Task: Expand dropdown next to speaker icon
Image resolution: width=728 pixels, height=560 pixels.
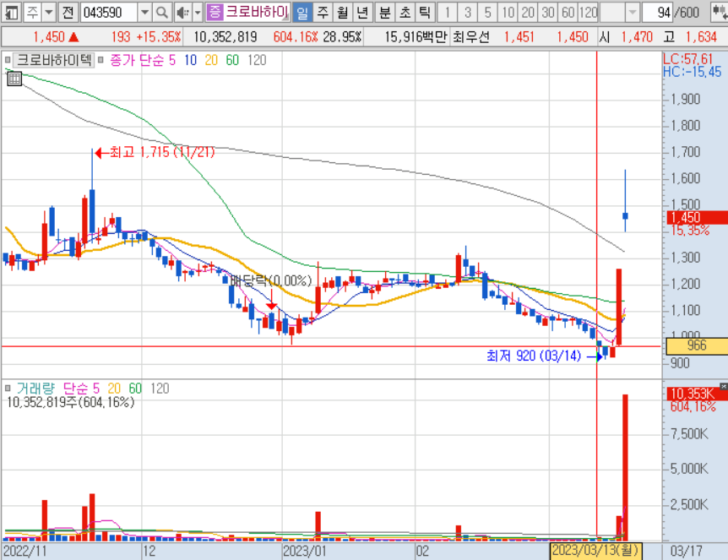Action: (198, 13)
